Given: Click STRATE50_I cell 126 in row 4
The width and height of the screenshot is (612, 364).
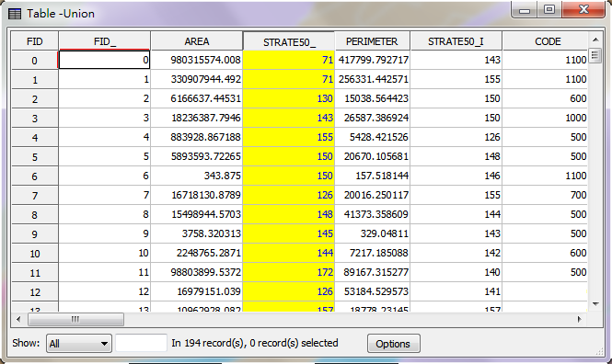Looking at the screenshot, I should pyautogui.click(x=456, y=137).
